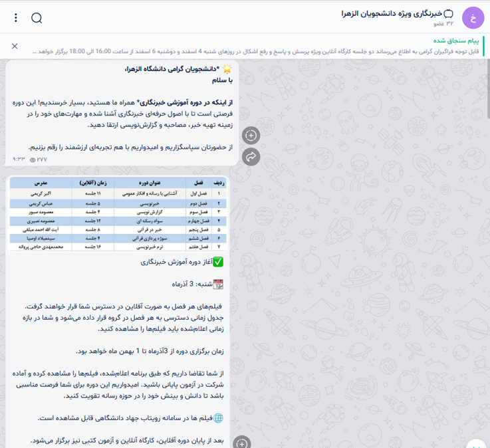Screen dimensions: 490x448
Task: Open the course schedule table image
Action: [118, 214]
